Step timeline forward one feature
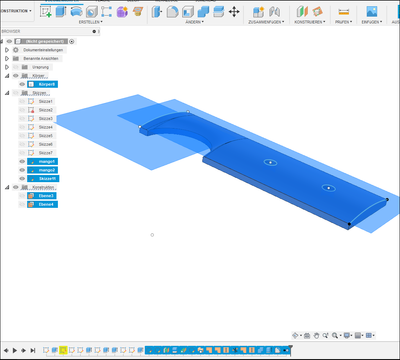Screen dimensions: 400x360 24,350
